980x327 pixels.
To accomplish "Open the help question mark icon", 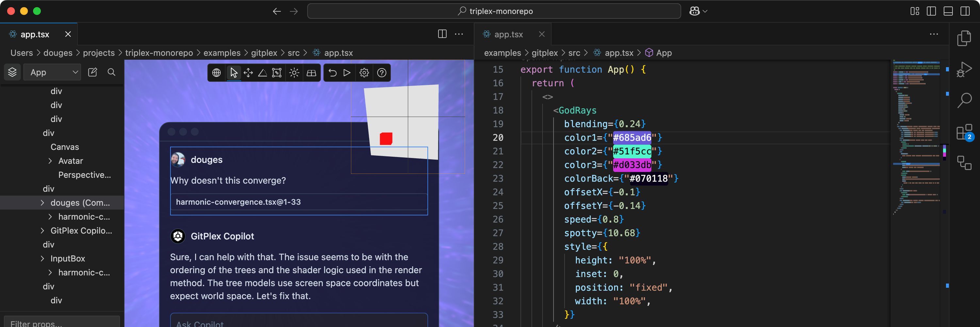I will click(382, 73).
